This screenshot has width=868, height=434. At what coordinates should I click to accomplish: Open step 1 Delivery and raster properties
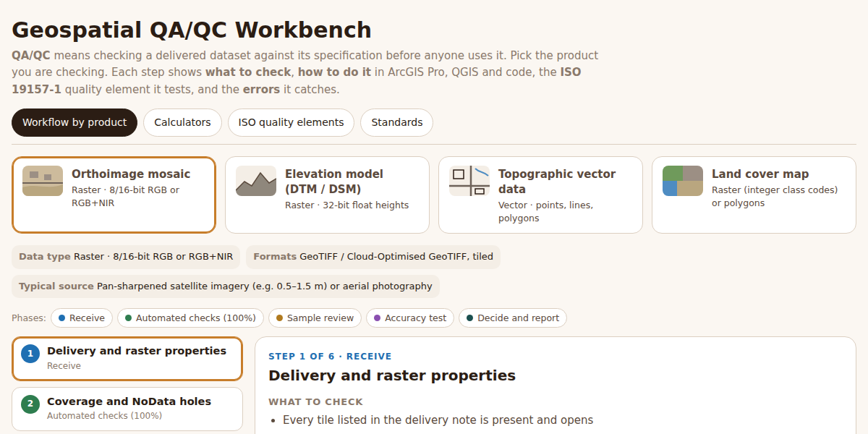click(127, 358)
